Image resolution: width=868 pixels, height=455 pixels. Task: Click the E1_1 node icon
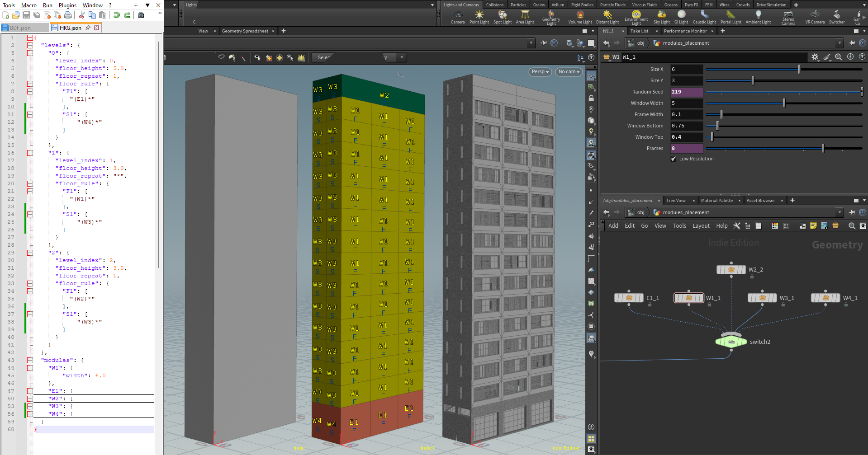(x=629, y=298)
